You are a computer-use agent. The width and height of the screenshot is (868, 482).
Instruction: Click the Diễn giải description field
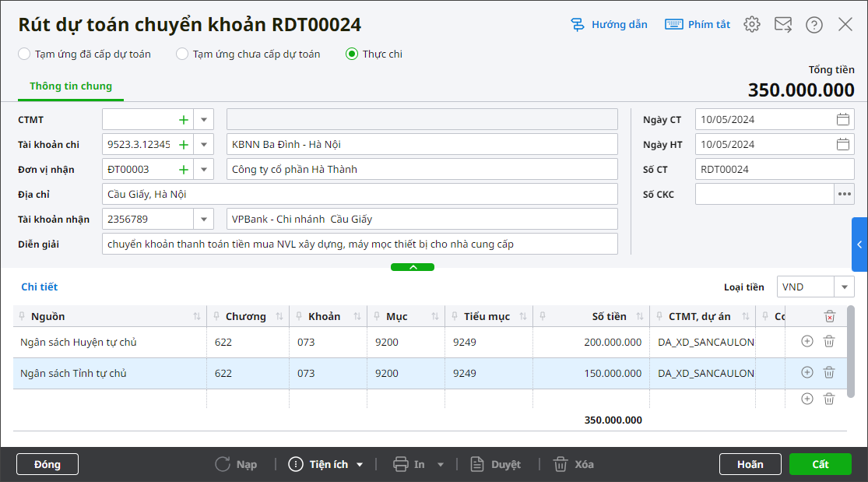tap(360, 244)
